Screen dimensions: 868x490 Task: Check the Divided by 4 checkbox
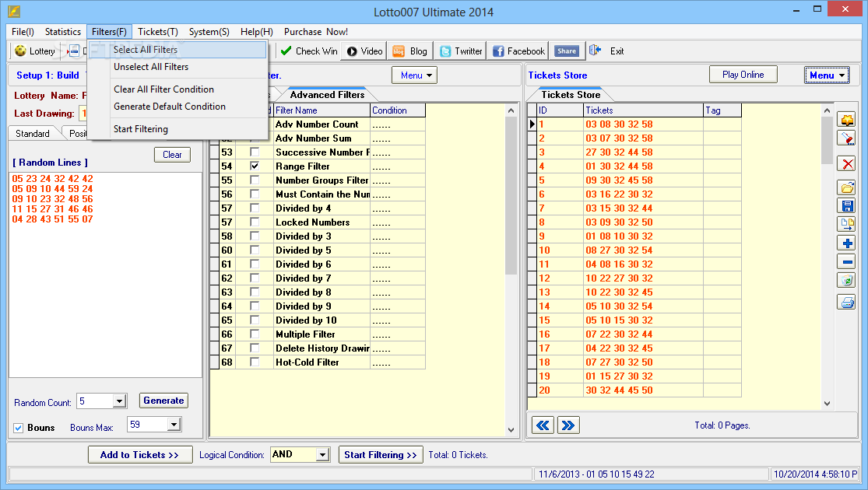[255, 208]
